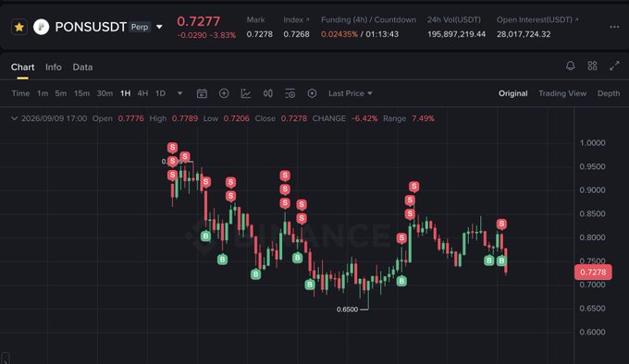This screenshot has width=629, height=364.
Task: Switch to the Data tab
Action: point(82,67)
